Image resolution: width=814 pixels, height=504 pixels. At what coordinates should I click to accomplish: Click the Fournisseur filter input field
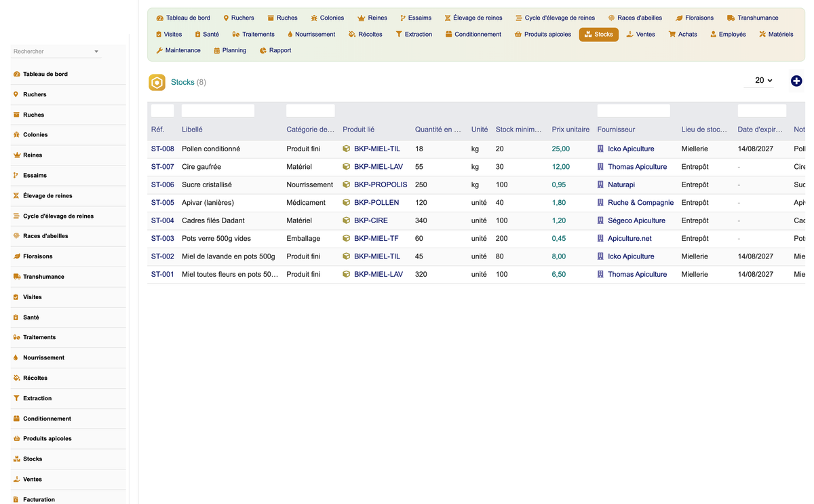click(634, 111)
